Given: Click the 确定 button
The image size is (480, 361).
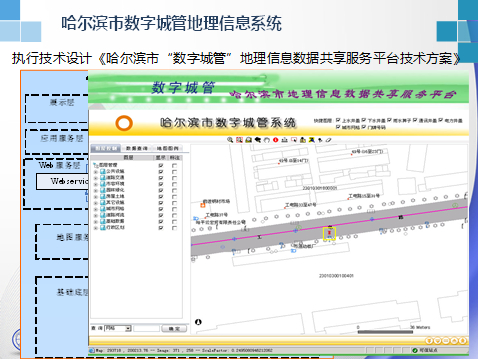Looking at the screenshot, I should click(x=174, y=329).
